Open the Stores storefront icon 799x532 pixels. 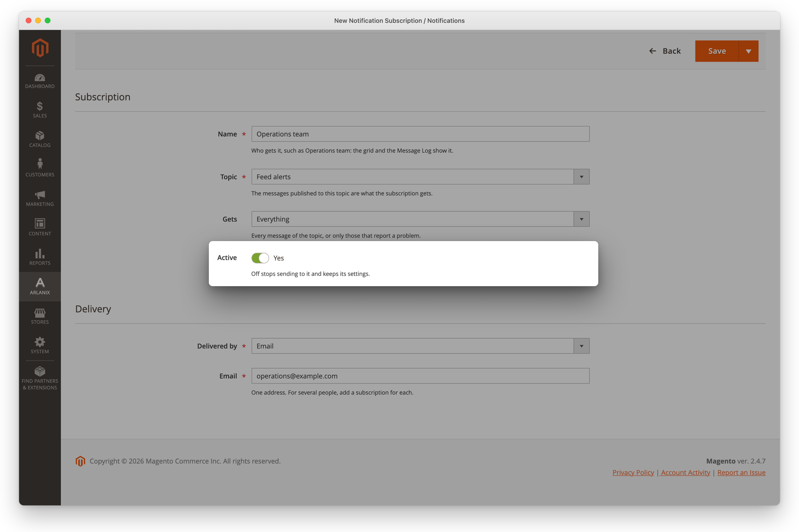[40, 312]
